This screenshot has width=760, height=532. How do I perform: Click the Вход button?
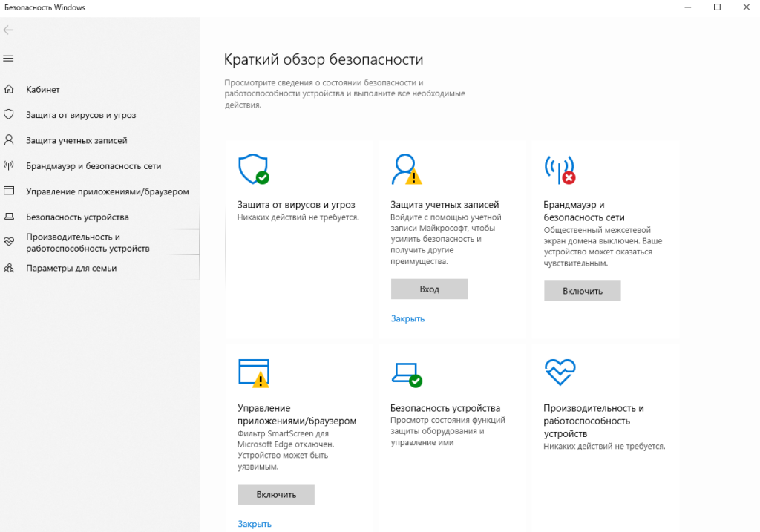click(x=430, y=289)
